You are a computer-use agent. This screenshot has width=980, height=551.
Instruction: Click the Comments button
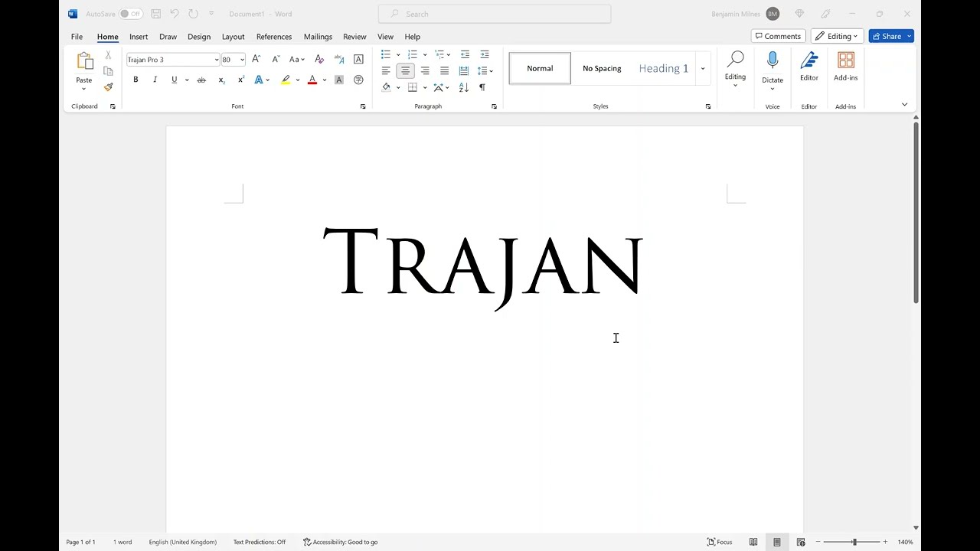tap(779, 36)
